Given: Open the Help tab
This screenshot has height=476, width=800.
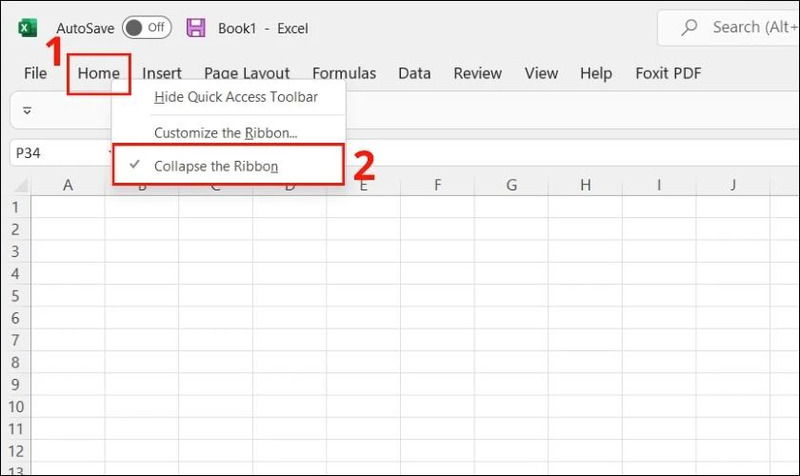Looking at the screenshot, I should pyautogui.click(x=596, y=73).
